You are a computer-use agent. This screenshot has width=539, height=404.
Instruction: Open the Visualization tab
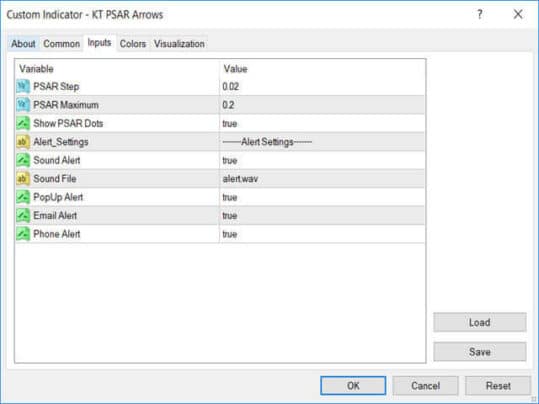(179, 44)
